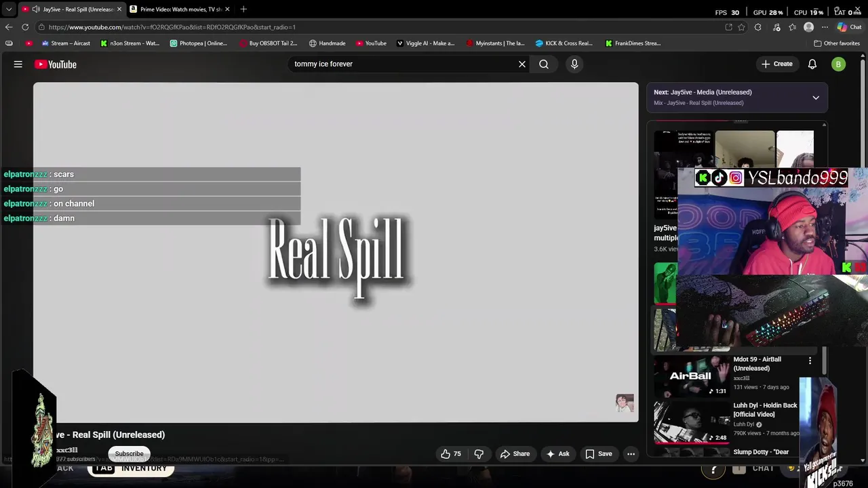
Task: Open more actions under the video
Action: pos(631,453)
